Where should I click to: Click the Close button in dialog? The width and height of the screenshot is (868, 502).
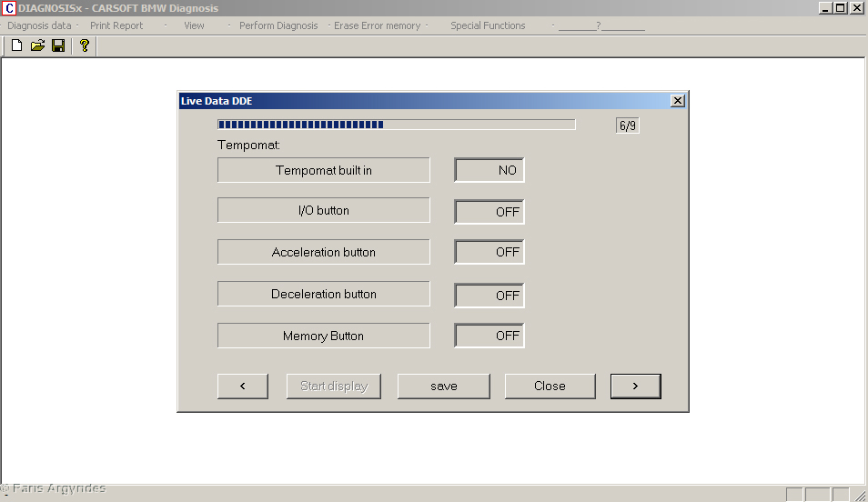click(550, 387)
